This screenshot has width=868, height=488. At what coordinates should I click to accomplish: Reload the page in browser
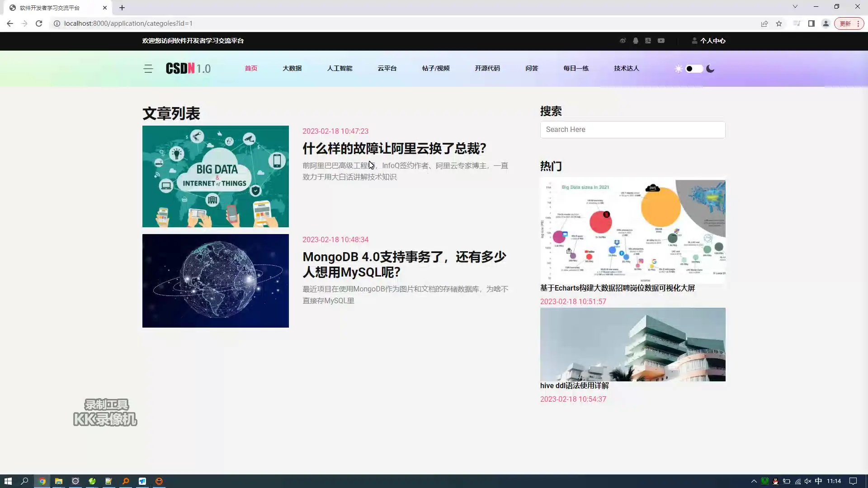(x=39, y=23)
